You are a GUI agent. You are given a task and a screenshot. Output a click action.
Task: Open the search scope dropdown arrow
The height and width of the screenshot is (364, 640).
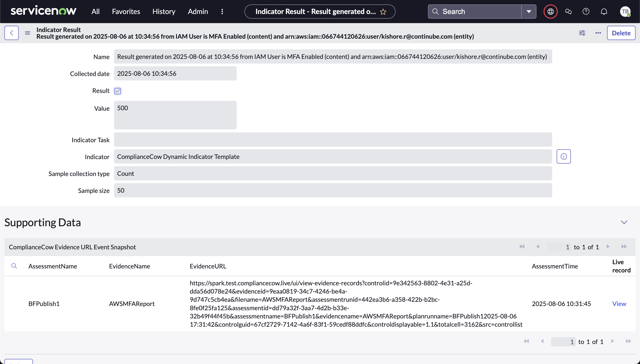[529, 12]
